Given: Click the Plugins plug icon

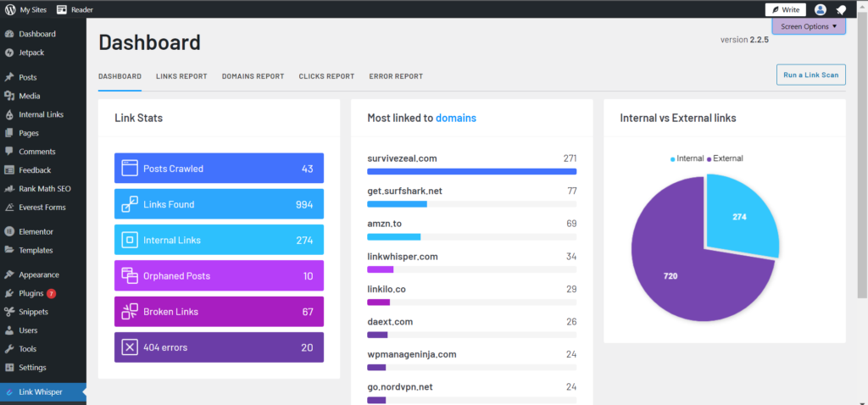Looking at the screenshot, I should [8, 293].
